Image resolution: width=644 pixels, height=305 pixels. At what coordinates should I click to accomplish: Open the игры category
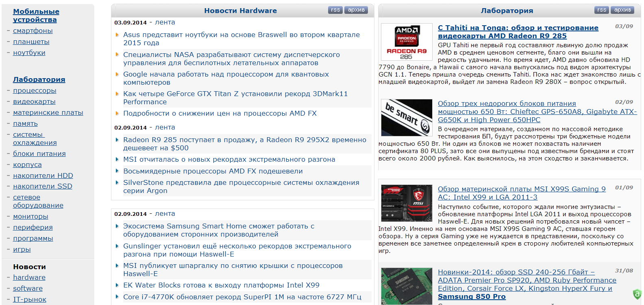[22, 249]
